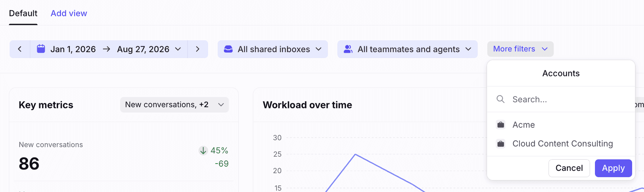This screenshot has width=644, height=192.
Task: Cancel the Accounts filter
Action: tap(569, 168)
